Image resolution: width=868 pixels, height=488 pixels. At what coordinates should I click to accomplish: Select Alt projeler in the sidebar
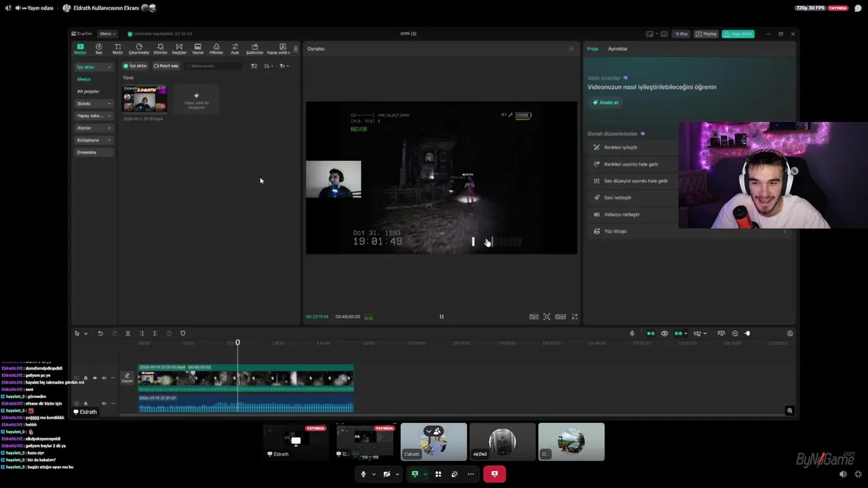88,91
